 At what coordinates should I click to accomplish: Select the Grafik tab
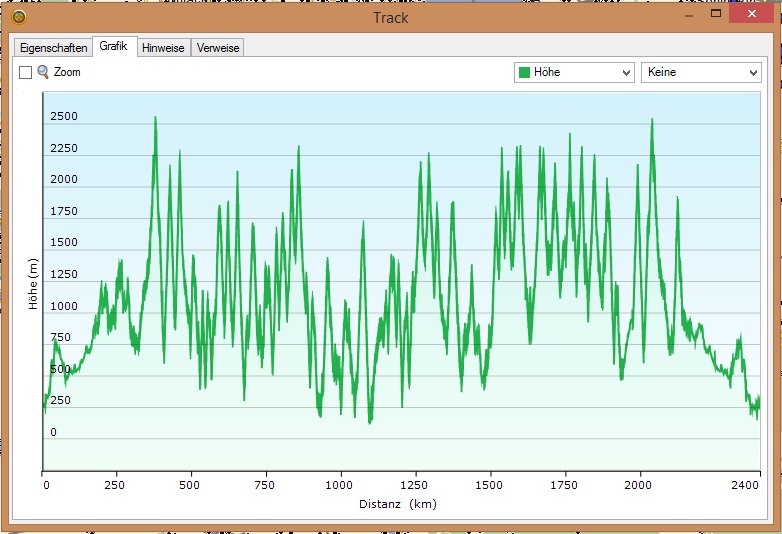(114, 46)
